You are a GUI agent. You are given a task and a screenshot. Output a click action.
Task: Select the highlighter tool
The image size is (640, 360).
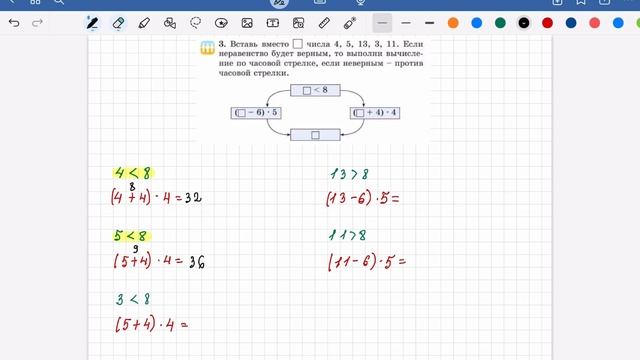(x=144, y=23)
